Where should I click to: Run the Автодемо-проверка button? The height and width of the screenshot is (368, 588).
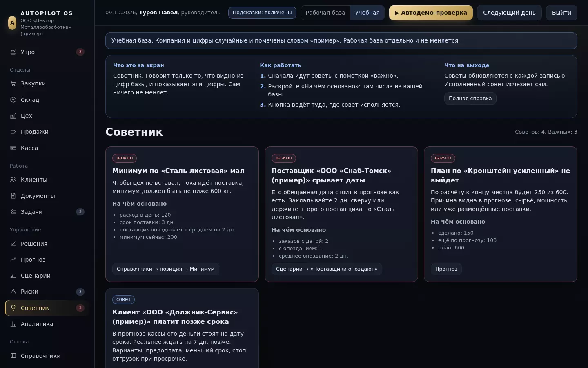pos(431,13)
